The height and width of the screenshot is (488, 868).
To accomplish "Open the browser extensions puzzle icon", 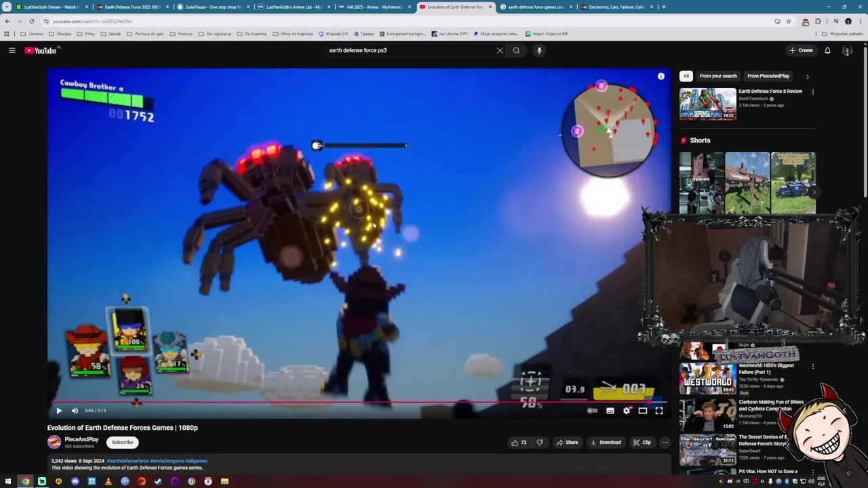I will click(818, 21).
